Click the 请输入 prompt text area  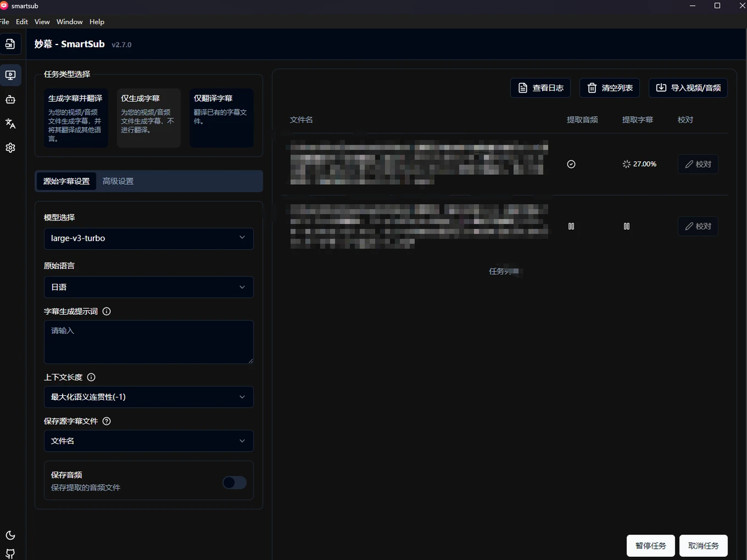click(x=149, y=342)
